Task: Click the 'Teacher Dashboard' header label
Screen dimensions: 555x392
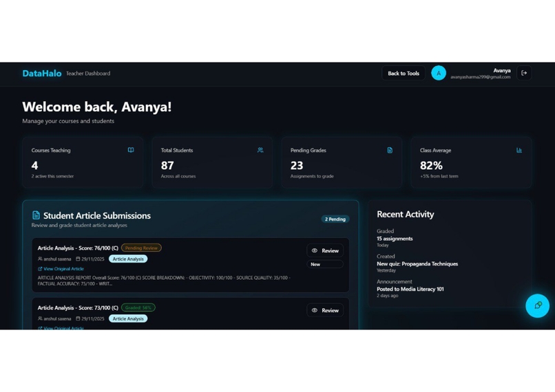Action: 88,74
